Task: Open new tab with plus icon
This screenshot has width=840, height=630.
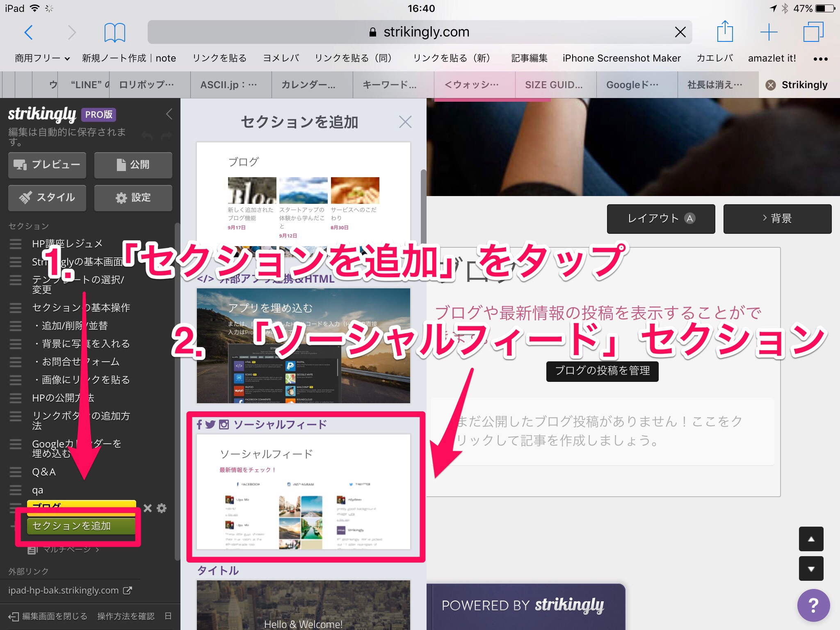Action: 769,32
